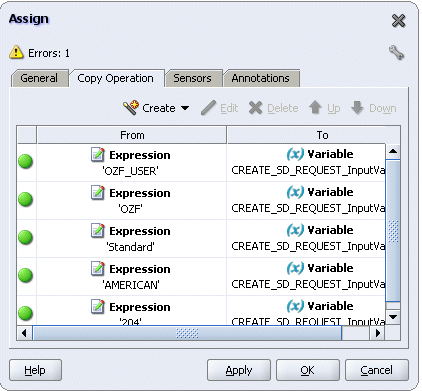Click green status dot for '204' row
422x391 pixels.
(x=25, y=313)
